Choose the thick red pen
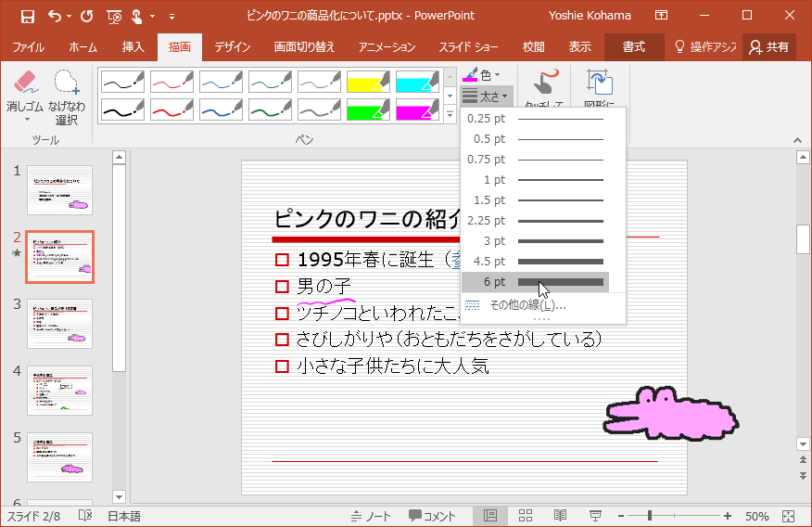Viewport: 812px width, 527px height. (x=171, y=109)
